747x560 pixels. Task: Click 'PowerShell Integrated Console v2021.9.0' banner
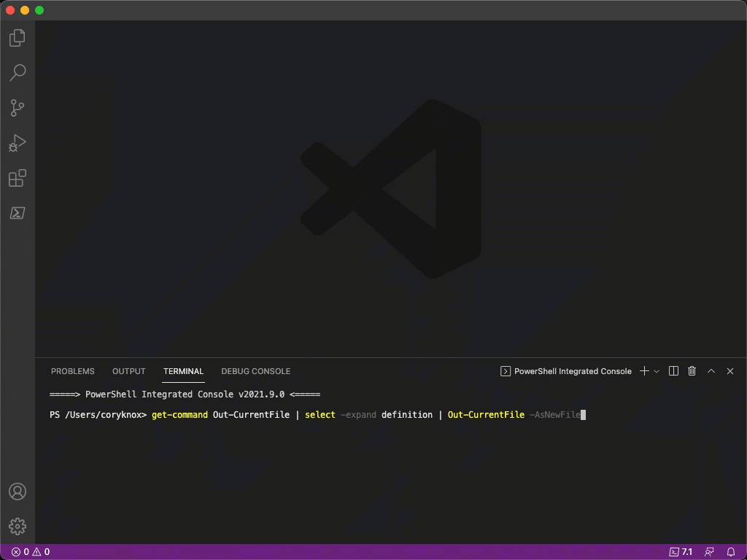[185, 394]
